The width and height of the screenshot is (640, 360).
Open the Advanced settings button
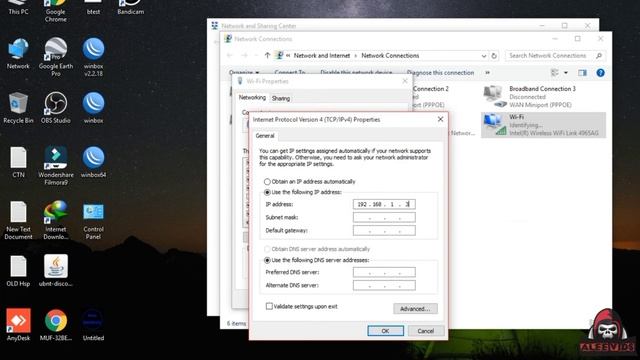[415, 309]
